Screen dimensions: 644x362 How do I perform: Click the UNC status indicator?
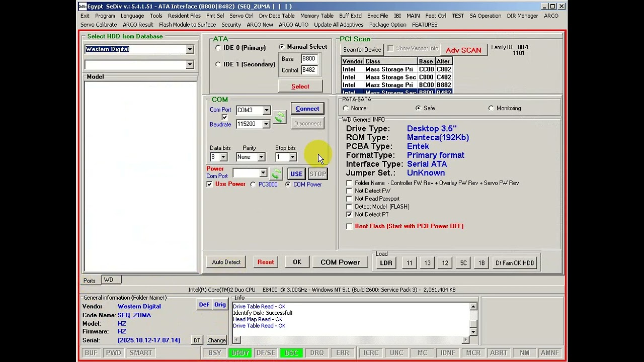point(396,353)
